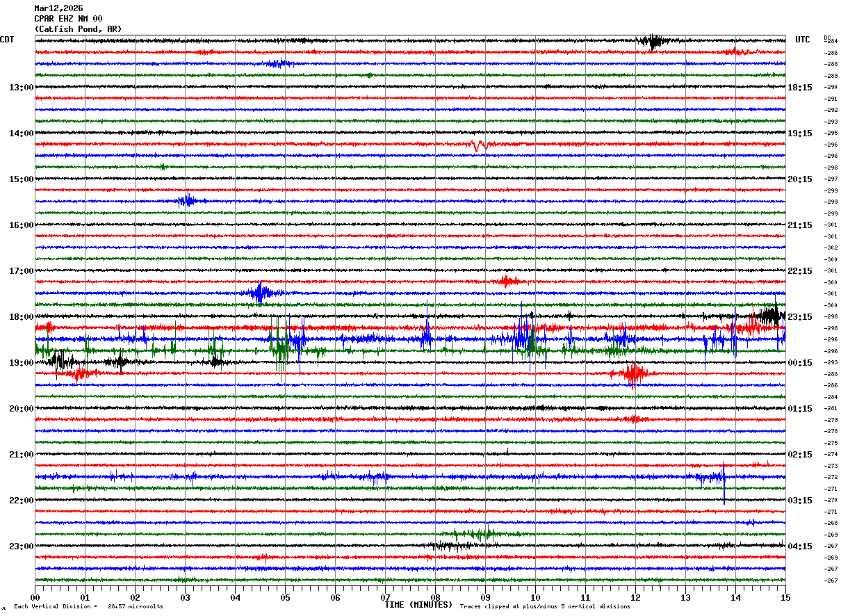Click the 21:15 UTC time label
The width and height of the screenshot is (841, 616).
(x=800, y=225)
